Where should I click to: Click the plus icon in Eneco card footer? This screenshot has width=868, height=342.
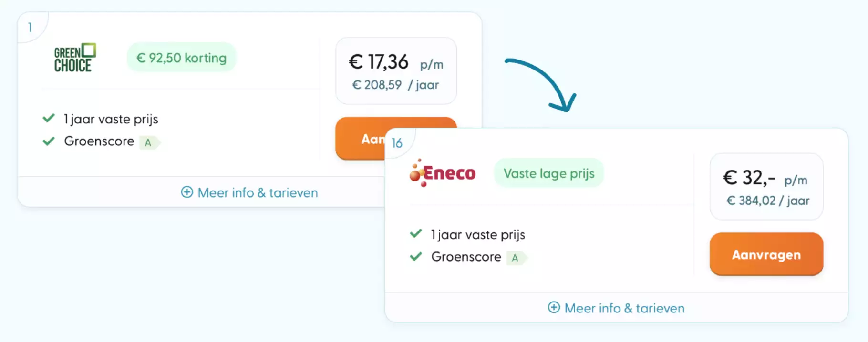point(554,307)
